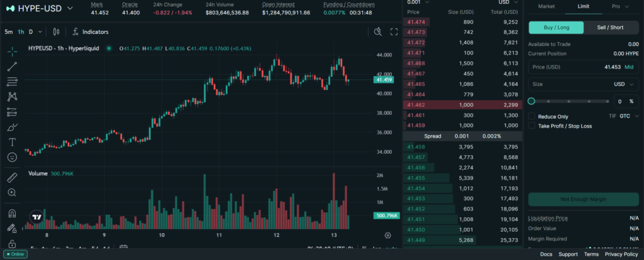This screenshot has width=644, height=260.
Task: Select the 41.474 ask price
Action: click(416, 22)
